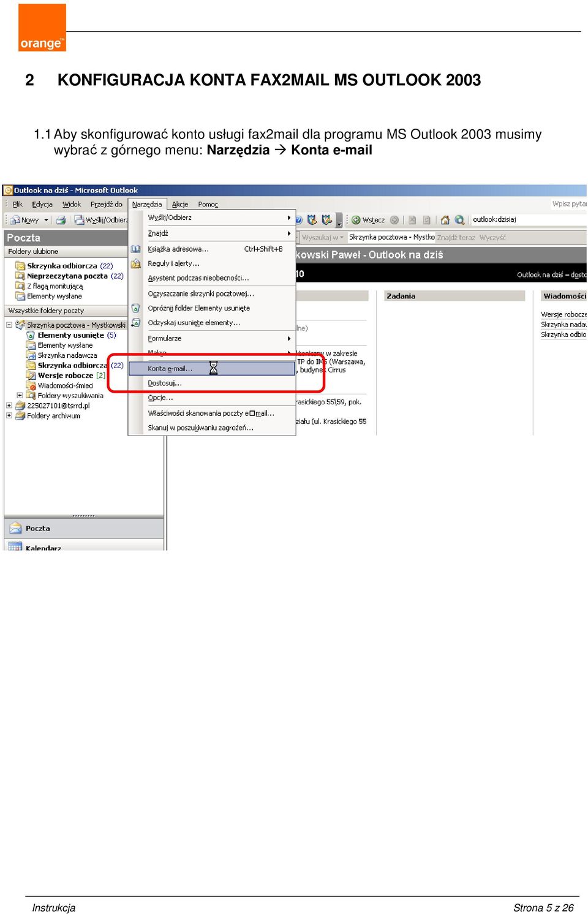Click the stop page icon after the forward arrow

pos(412,220)
